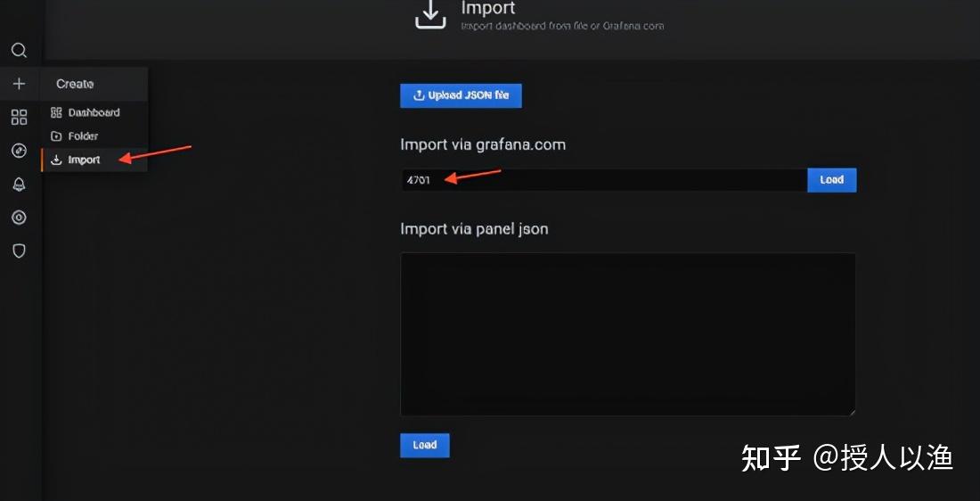Open the Configuration gear icon in sidebar
Viewport: 980px width, 501px height.
coord(20,218)
